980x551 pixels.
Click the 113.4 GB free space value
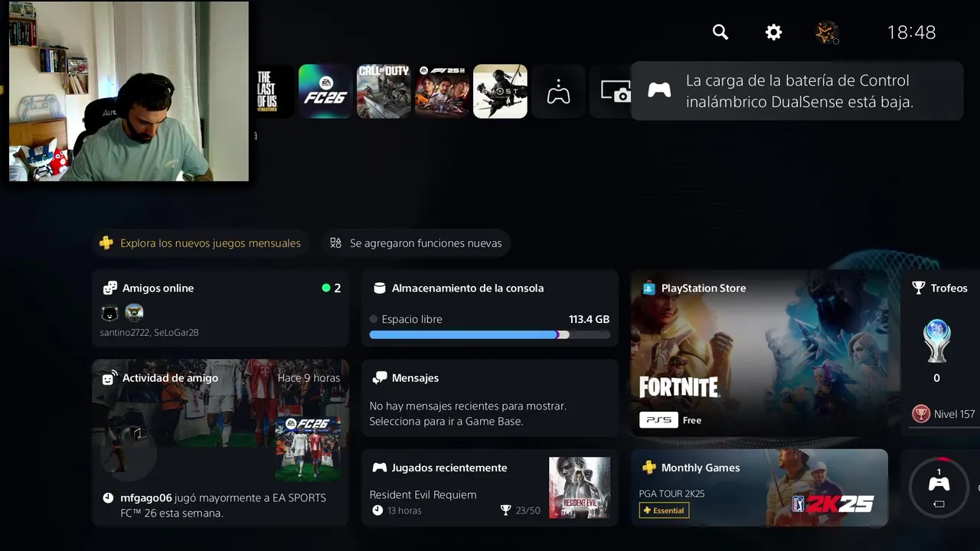[x=589, y=319]
